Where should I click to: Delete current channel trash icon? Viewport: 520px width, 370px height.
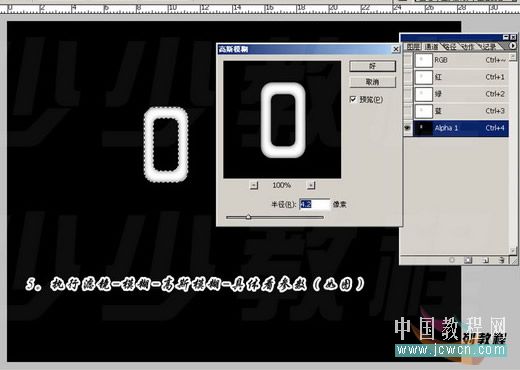pyautogui.click(x=502, y=260)
